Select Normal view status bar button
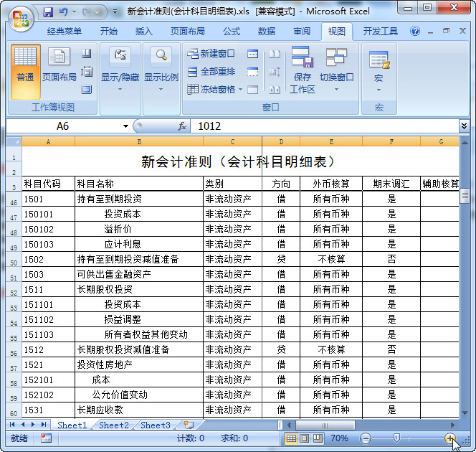Screen dimensions: 476x452 [291, 438]
